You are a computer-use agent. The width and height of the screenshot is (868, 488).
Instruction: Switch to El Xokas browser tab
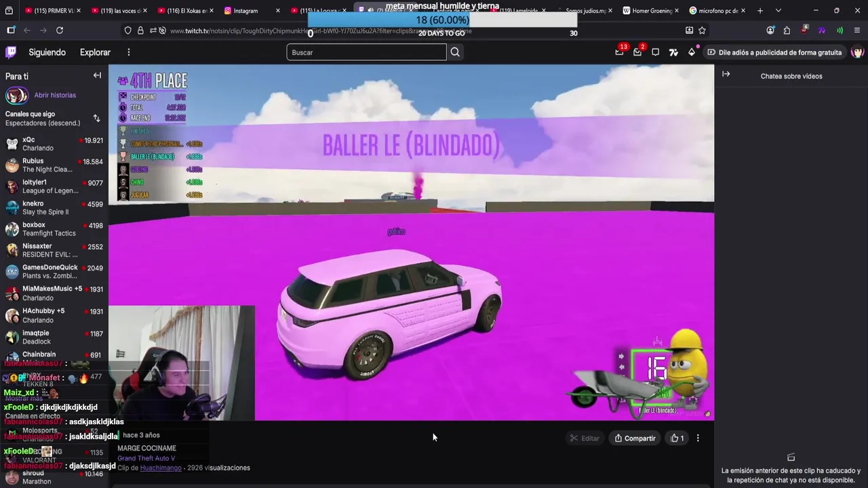click(185, 11)
